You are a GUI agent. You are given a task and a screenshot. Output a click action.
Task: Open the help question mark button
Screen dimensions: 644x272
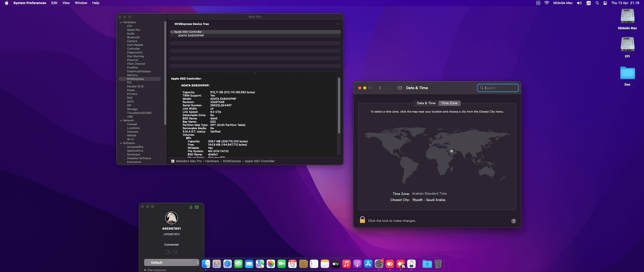[514, 221]
